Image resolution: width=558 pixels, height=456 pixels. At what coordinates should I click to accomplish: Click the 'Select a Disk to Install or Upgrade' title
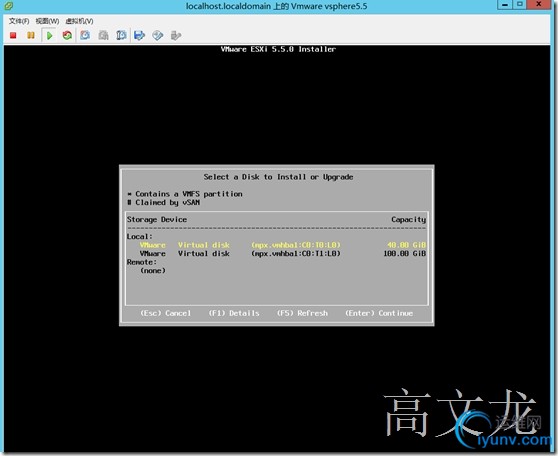tap(278, 177)
